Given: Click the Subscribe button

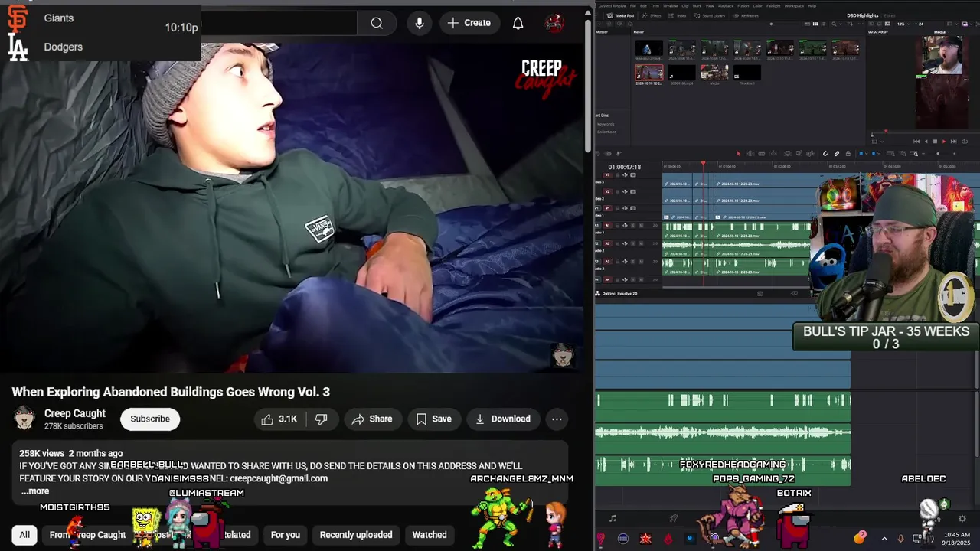Looking at the screenshot, I should (150, 419).
